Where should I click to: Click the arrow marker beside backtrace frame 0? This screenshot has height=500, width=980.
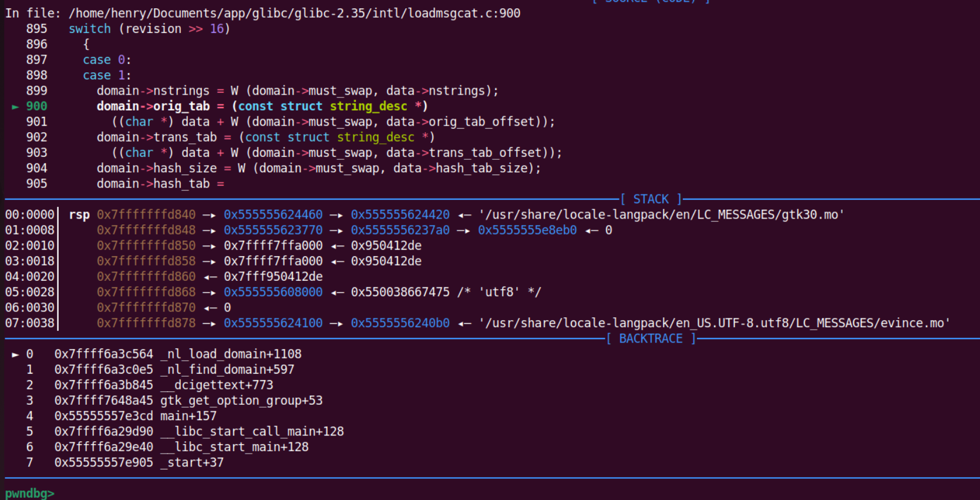click(x=15, y=354)
